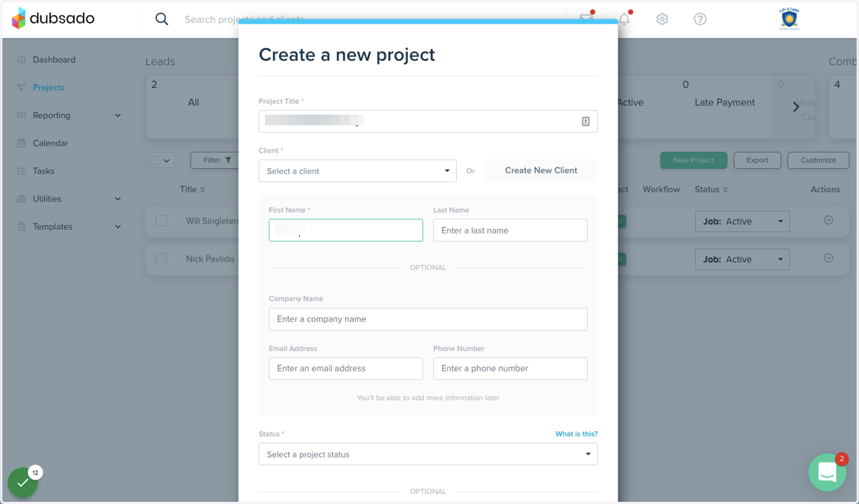
Task: Select the All leads card
Action: click(193, 102)
